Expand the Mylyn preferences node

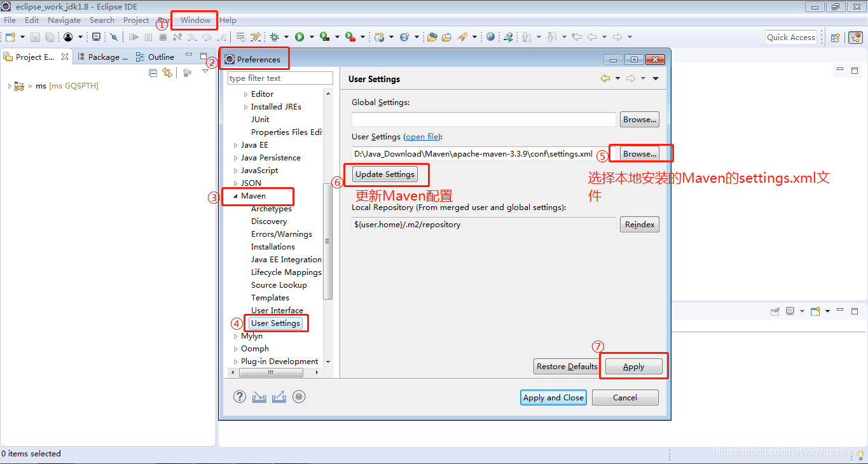click(x=236, y=336)
